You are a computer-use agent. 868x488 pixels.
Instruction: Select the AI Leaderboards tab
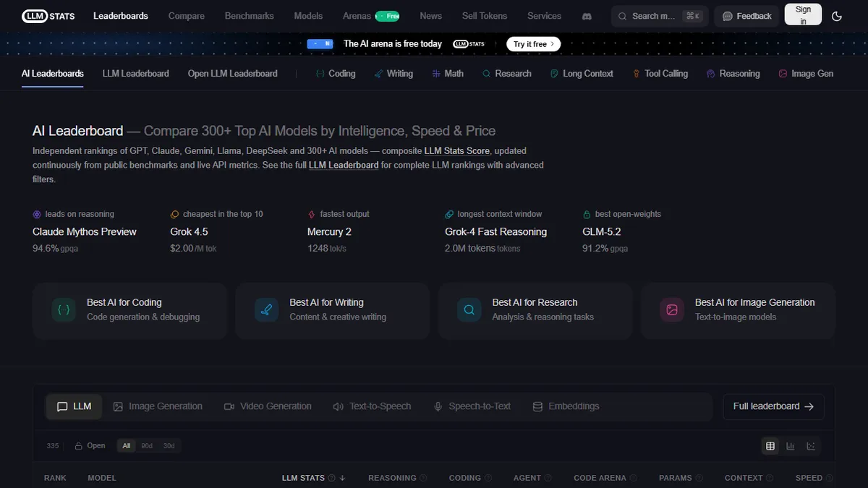pyautogui.click(x=53, y=74)
